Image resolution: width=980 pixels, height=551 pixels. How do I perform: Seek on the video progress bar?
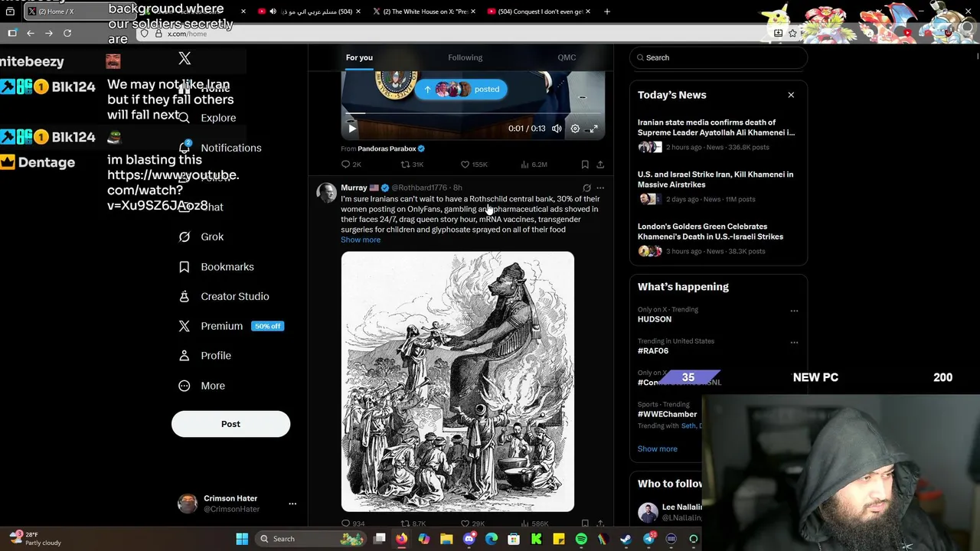[472, 114]
